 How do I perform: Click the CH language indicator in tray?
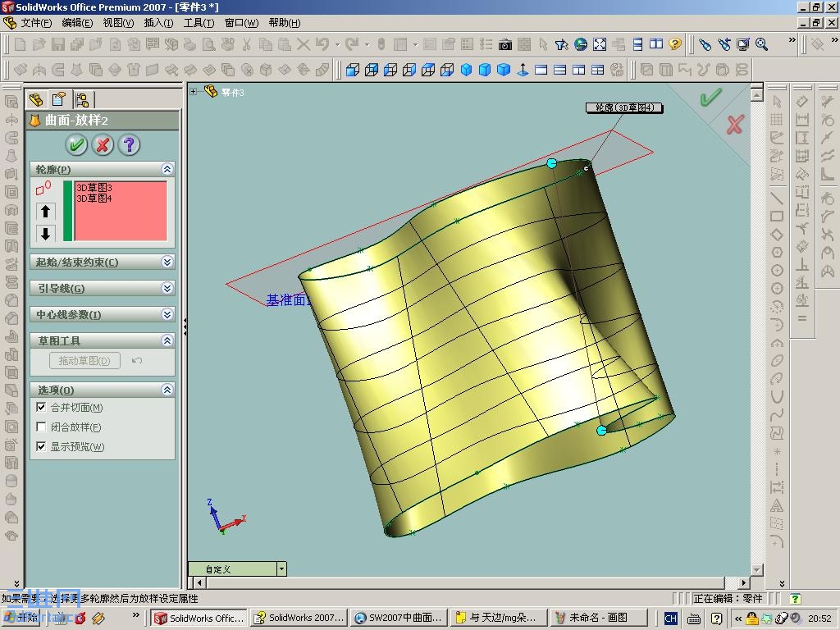point(670,619)
